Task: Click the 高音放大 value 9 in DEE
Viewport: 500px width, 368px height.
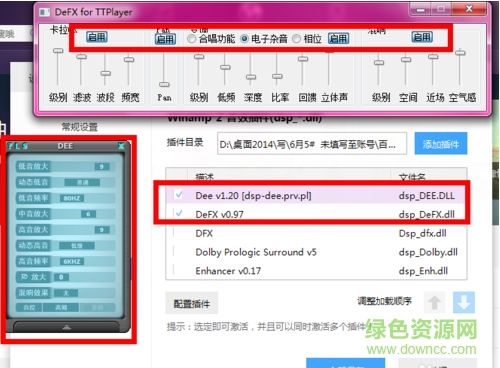Action: 102,230
